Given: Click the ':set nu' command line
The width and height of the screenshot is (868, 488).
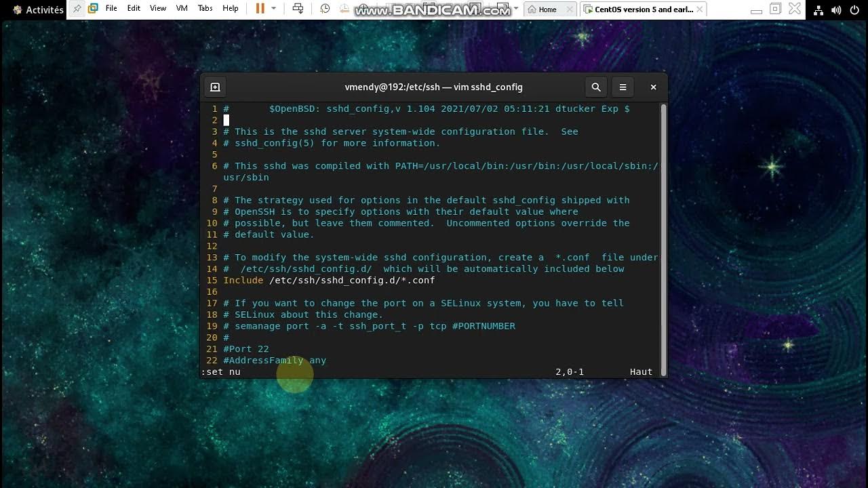Looking at the screenshot, I should tap(220, 372).
